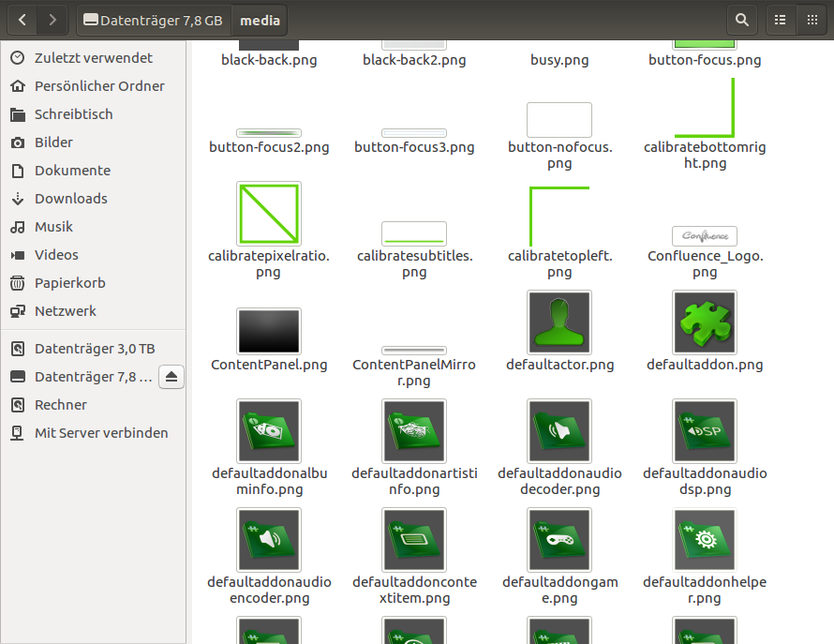This screenshot has height=644, width=834.
Task: Select the defaultaddongame.png gamepad icon
Action: coord(559,540)
